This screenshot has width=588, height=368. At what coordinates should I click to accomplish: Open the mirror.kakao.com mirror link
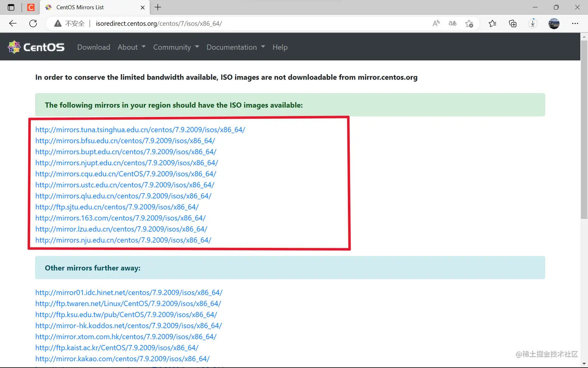pyautogui.click(x=122, y=359)
